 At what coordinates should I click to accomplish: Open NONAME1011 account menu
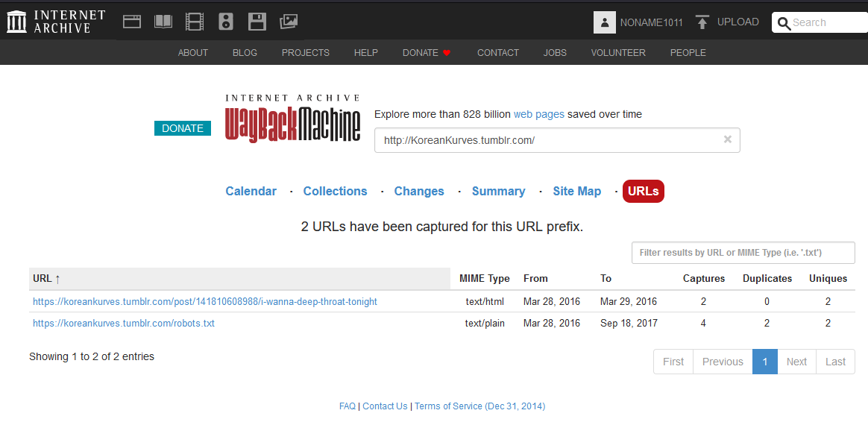click(651, 22)
